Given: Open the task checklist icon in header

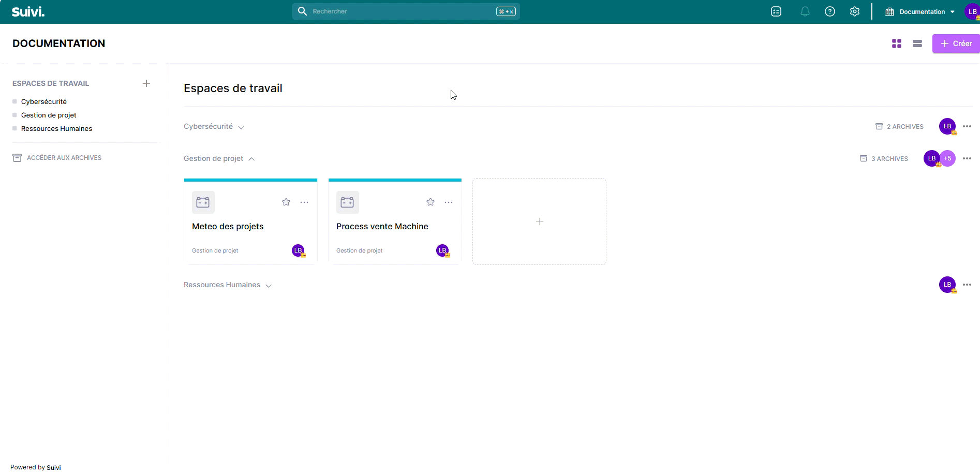Looking at the screenshot, I should pos(776,11).
